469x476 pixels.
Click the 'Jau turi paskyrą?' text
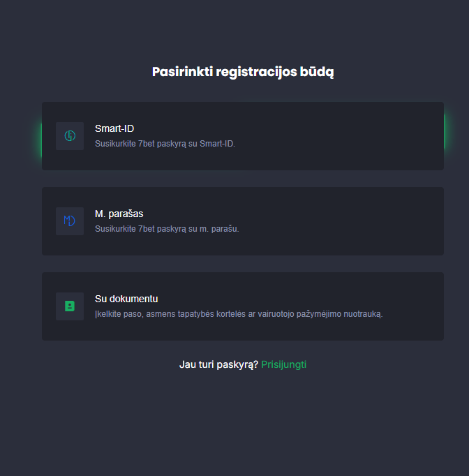[218, 364]
